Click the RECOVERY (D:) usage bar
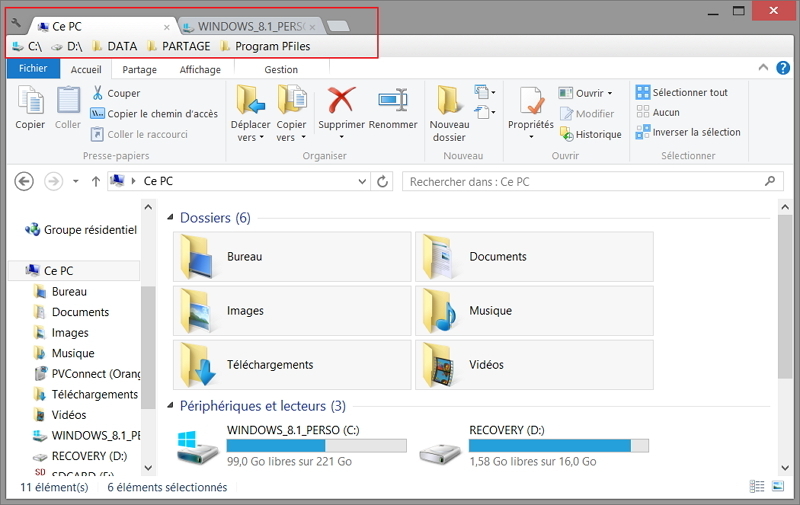The image size is (800, 505). [559, 446]
